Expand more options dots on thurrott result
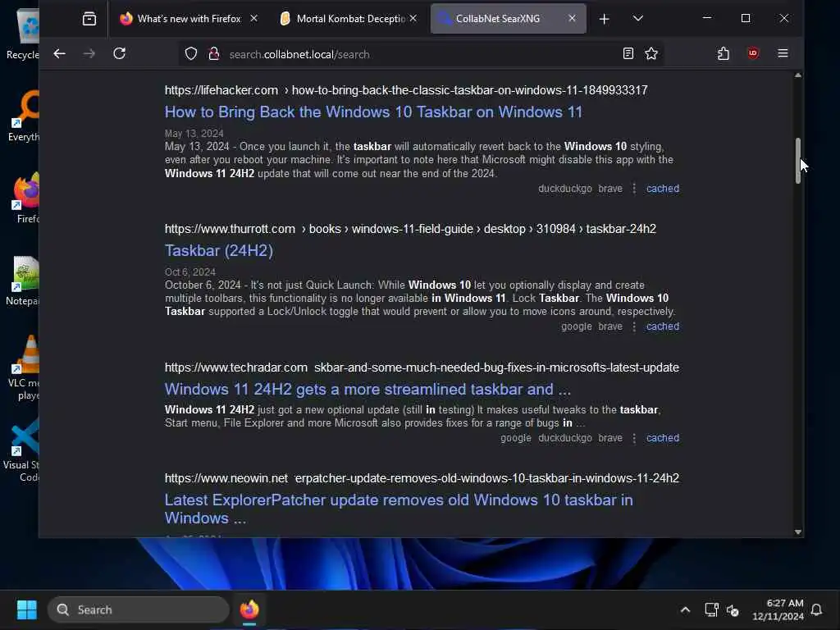840x630 pixels. coord(634,326)
